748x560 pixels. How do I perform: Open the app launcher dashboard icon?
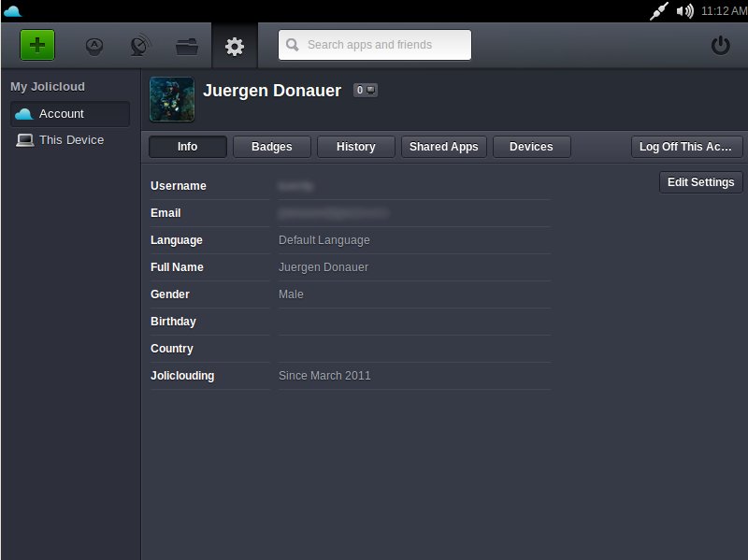pyautogui.click(x=94, y=46)
